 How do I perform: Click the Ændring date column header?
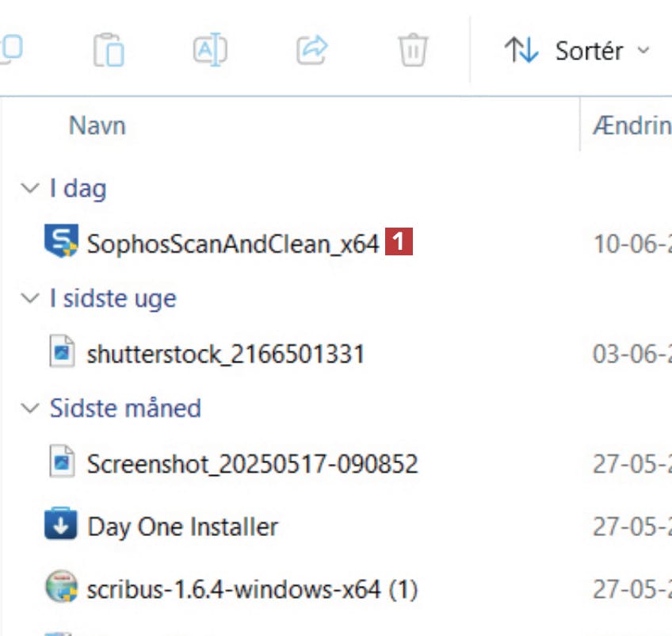click(x=632, y=125)
